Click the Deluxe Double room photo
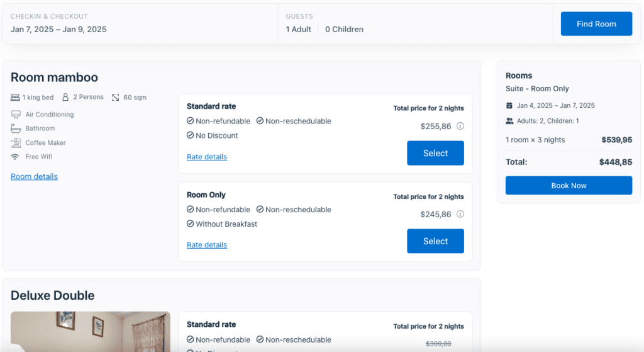This screenshot has width=644, height=352. click(x=91, y=331)
